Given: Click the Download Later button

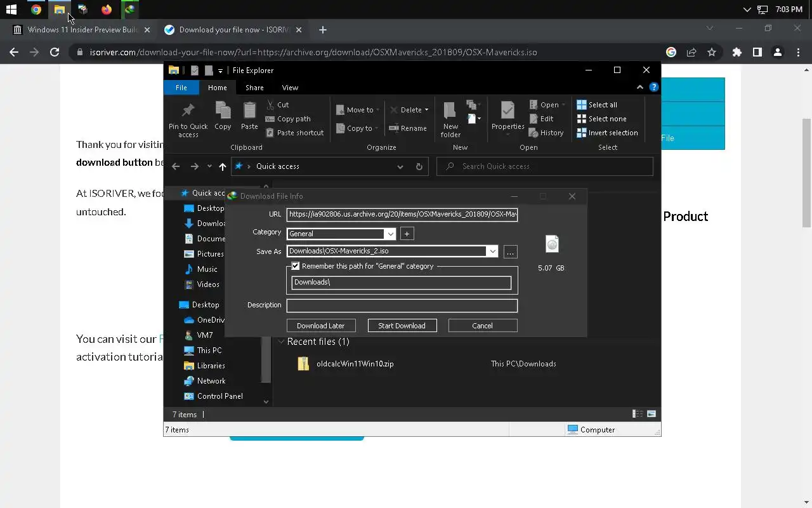Looking at the screenshot, I should coord(321,326).
